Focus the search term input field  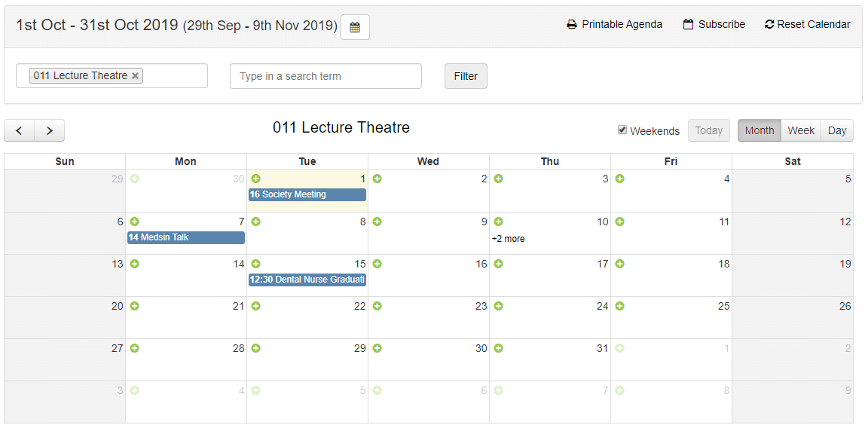[325, 76]
